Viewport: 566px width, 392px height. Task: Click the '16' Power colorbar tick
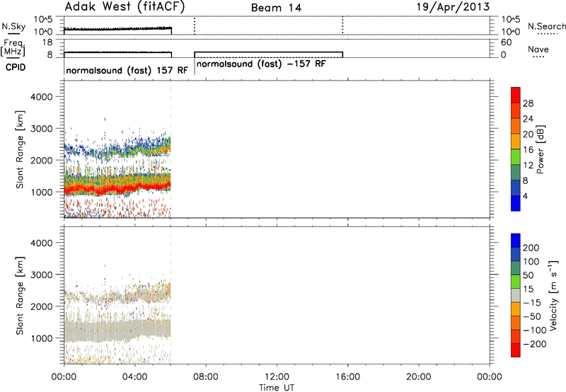pyautogui.click(x=528, y=150)
